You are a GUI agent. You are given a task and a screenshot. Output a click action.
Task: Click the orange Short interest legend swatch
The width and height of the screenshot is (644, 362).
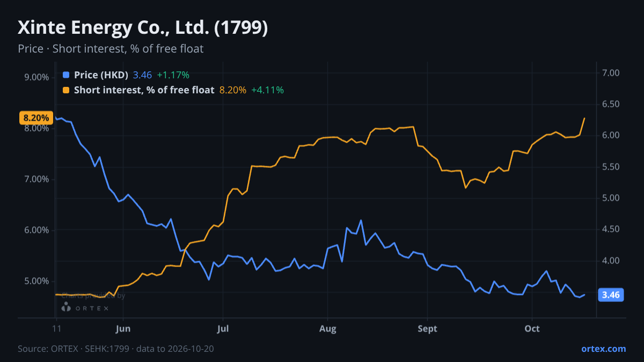click(x=66, y=90)
